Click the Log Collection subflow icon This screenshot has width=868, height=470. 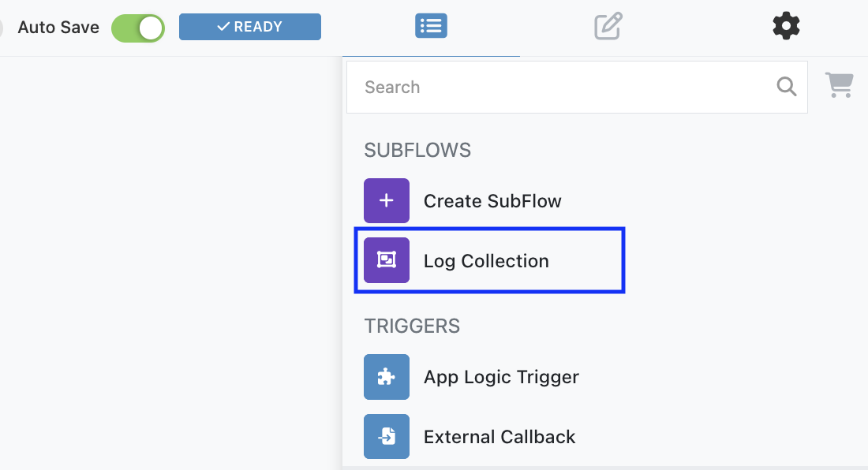tap(386, 260)
